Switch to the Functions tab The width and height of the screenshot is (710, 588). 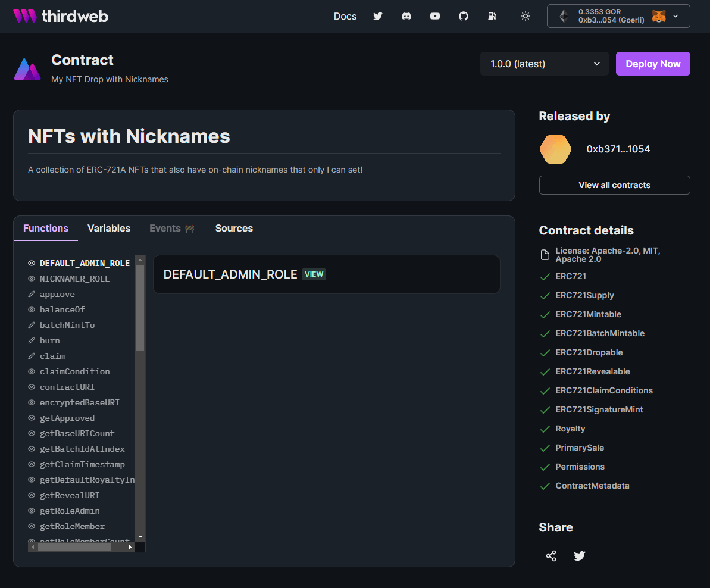click(x=46, y=228)
